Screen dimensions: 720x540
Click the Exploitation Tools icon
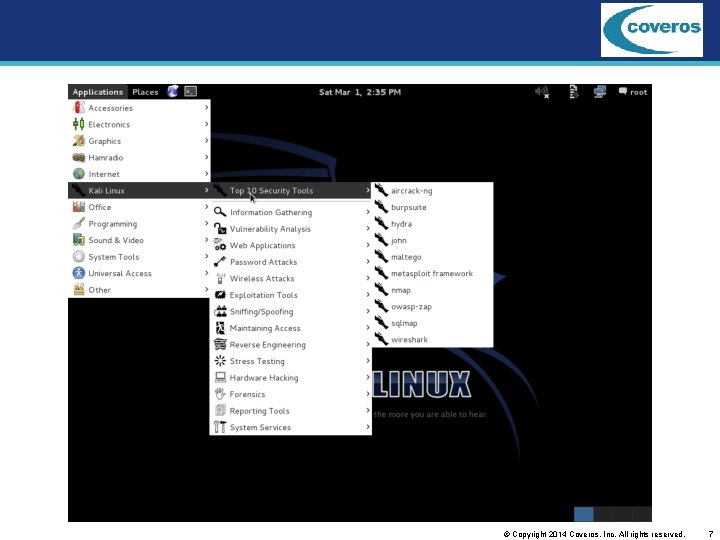(x=220, y=294)
